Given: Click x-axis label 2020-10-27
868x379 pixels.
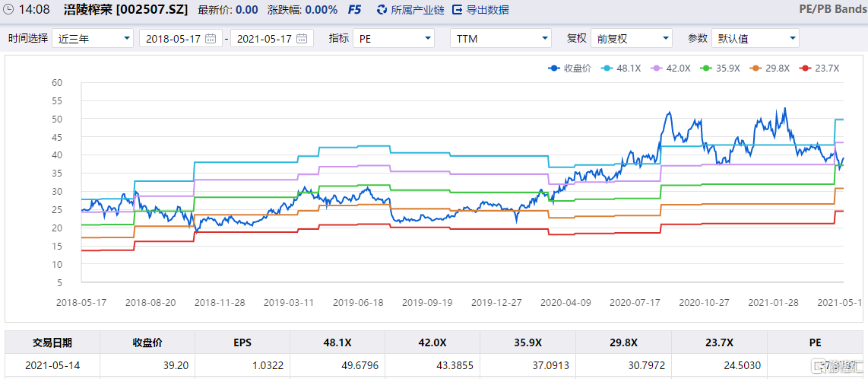Looking at the screenshot, I should click(704, 303).
